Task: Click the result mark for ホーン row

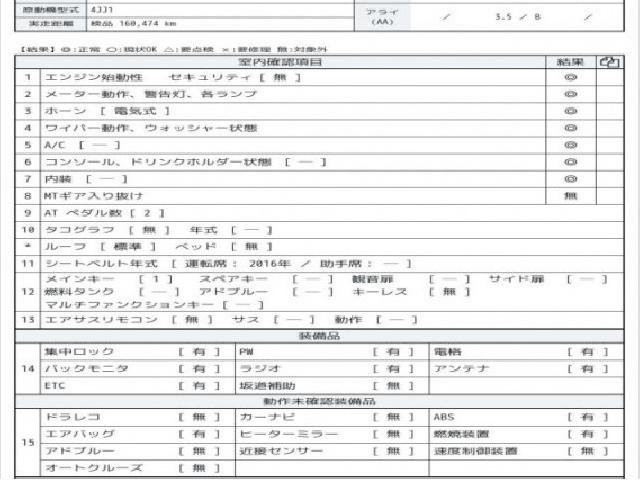Action: pyautogui.click(x=570, y=111)
